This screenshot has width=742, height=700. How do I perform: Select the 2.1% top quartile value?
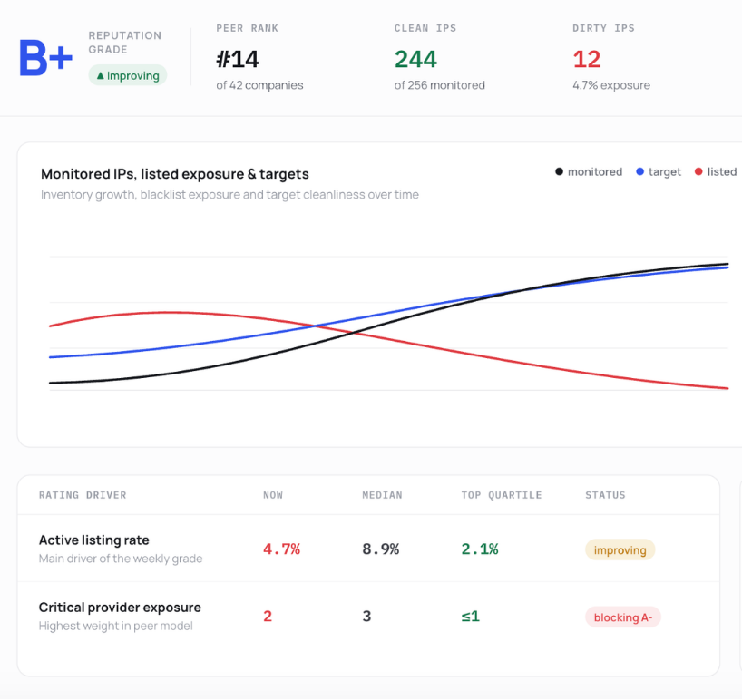480,549
